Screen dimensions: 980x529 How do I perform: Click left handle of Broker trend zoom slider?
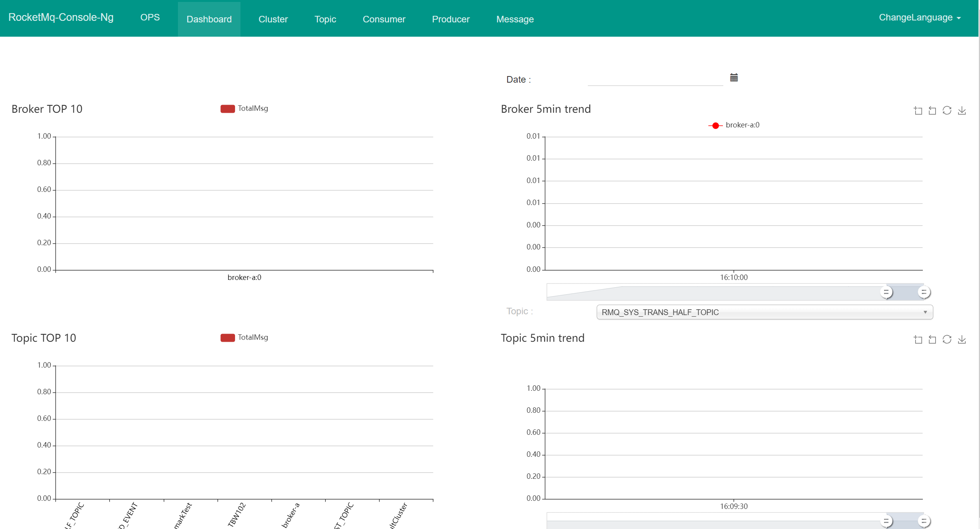click(x=886, y=292)
